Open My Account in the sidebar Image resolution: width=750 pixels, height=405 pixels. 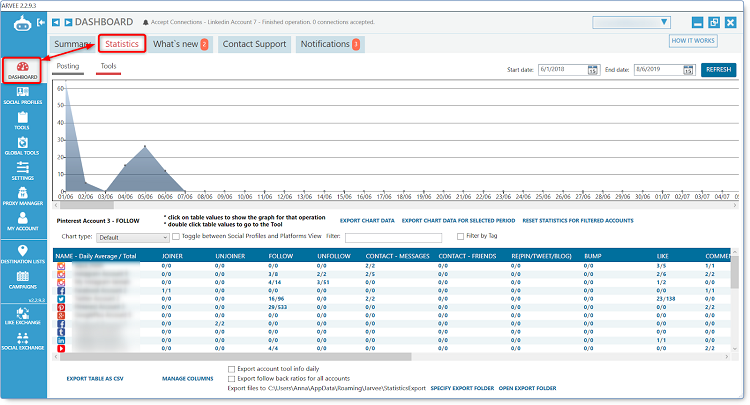click(22, 222)
